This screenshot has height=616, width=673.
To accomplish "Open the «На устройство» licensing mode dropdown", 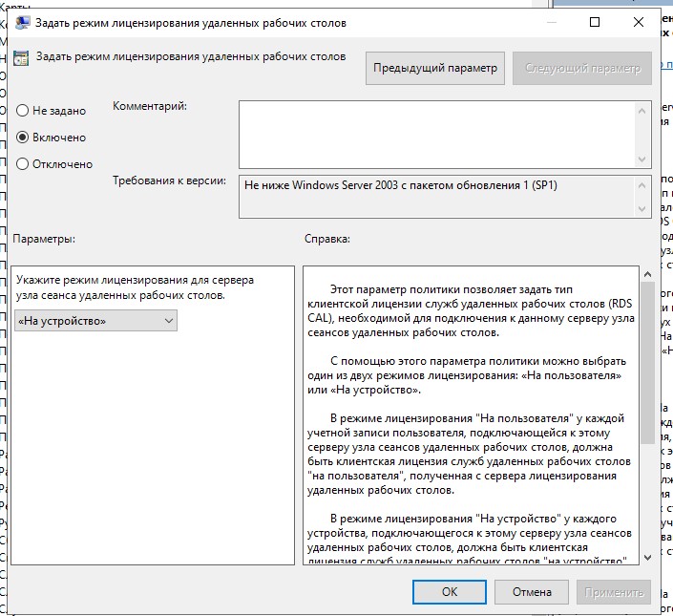I will pos(95,321).
